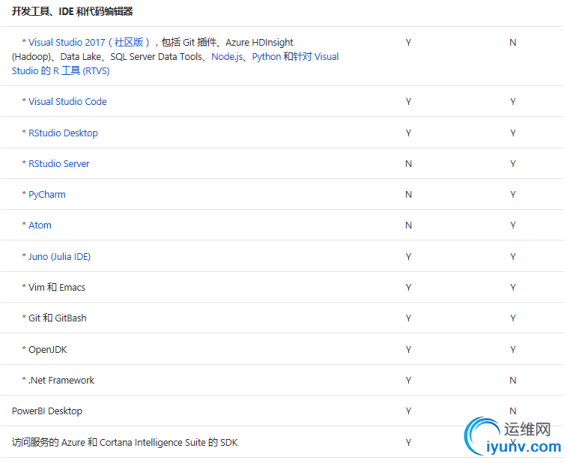This screenshot has width=567, height=463.
Task: Select the Git 和 GitBash row text
Action: pos(57,318)
